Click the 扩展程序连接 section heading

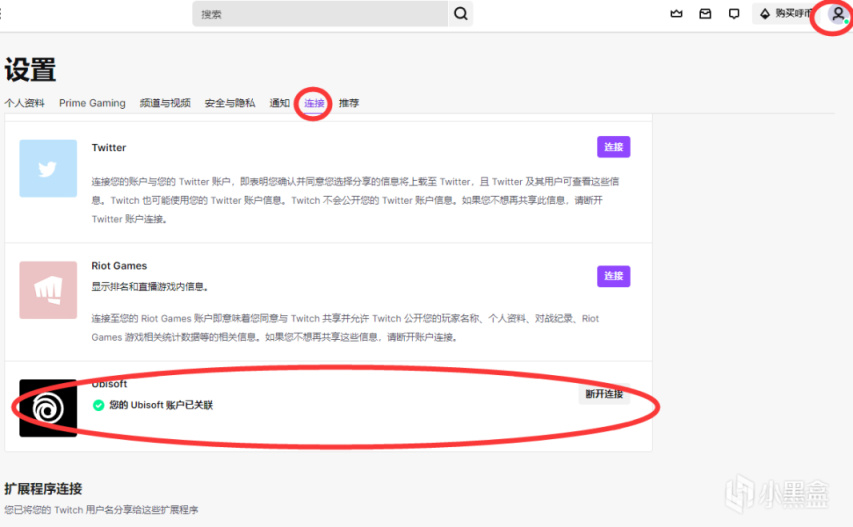tap(43, 489)
